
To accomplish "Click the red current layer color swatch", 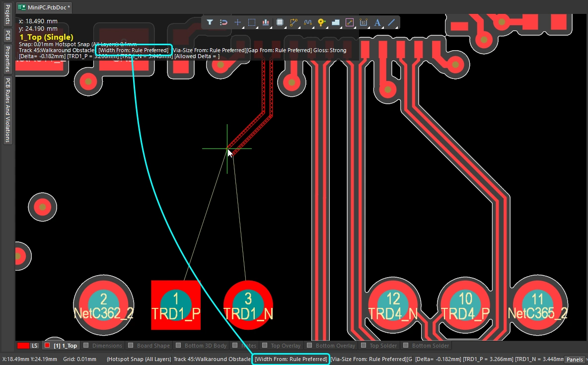I will 23,346.
